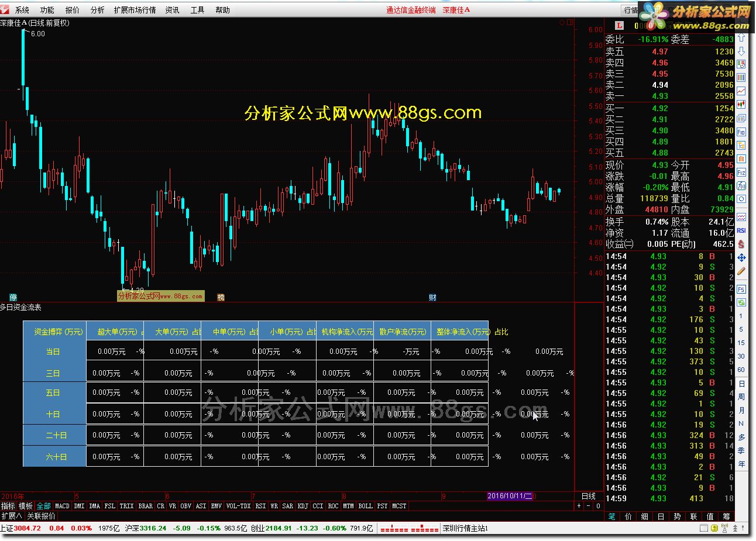The height and width of the screenshot is (541, 756).
Task: Open the stacked windows icon in sidebar
Action: tap(741, 118)
